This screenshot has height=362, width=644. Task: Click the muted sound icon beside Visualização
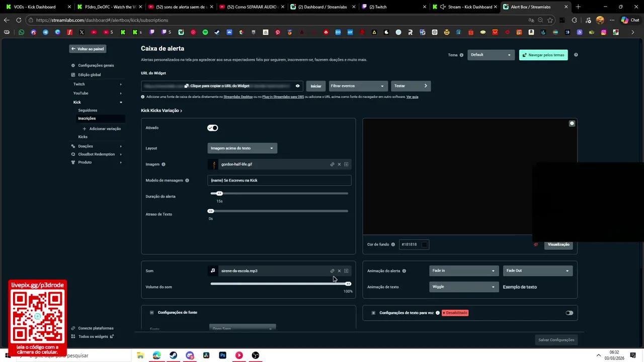(x=536, y=244)
